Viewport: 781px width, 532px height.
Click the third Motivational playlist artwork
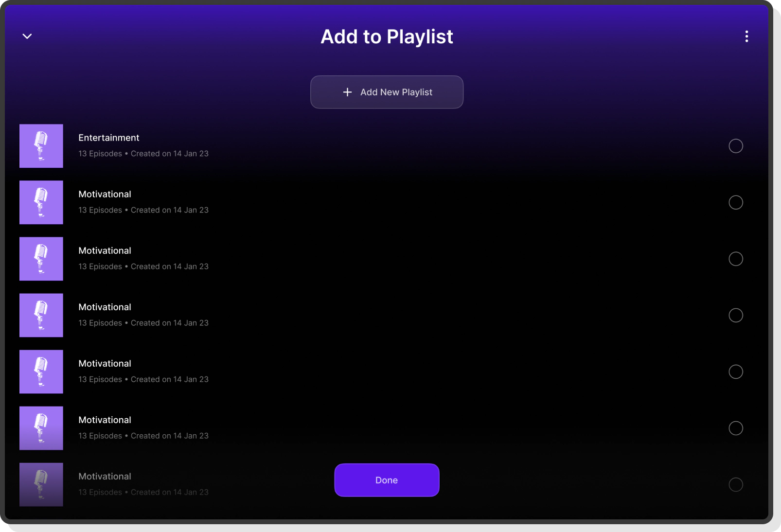(41, 315)
